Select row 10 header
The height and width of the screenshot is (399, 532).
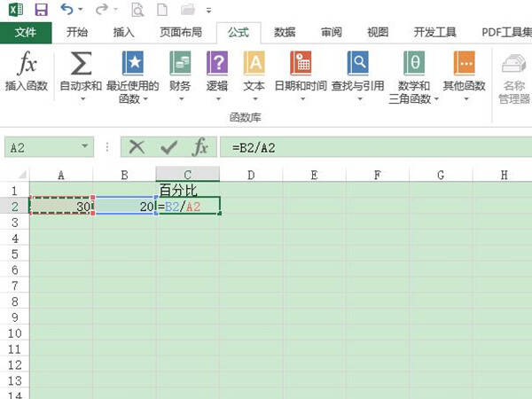(14, 333)
